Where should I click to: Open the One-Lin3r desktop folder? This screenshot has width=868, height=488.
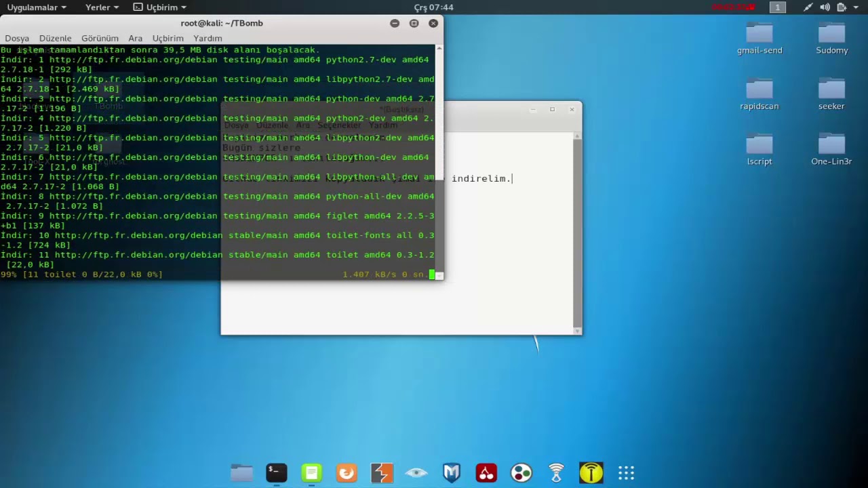click(831, 150)
